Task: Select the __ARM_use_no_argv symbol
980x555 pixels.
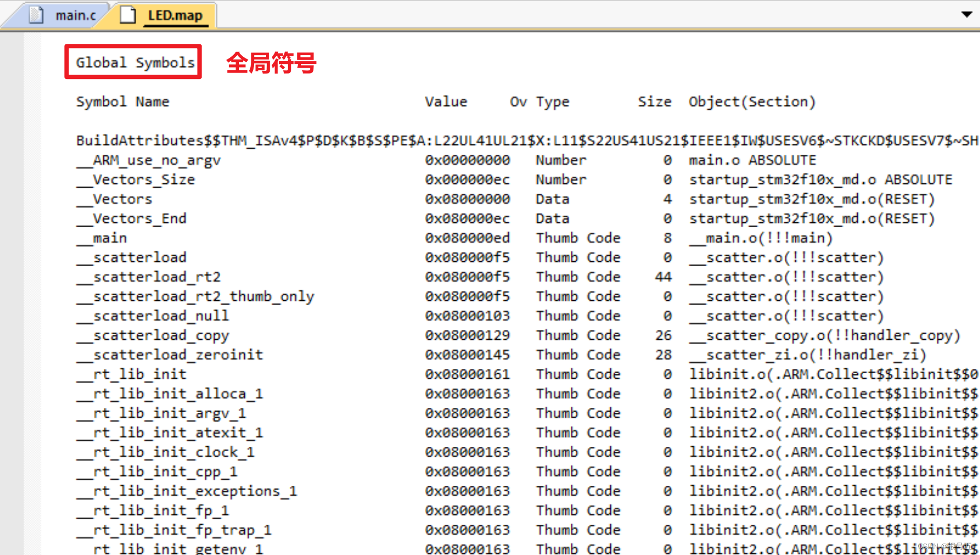Action: pos(149,160)
